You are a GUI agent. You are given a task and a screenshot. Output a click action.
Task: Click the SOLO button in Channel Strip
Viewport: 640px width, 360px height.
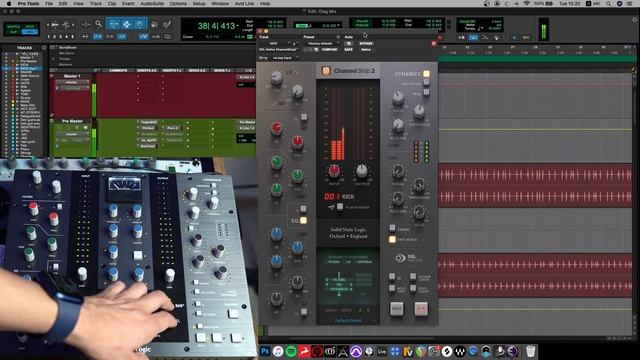click(397, 309)
